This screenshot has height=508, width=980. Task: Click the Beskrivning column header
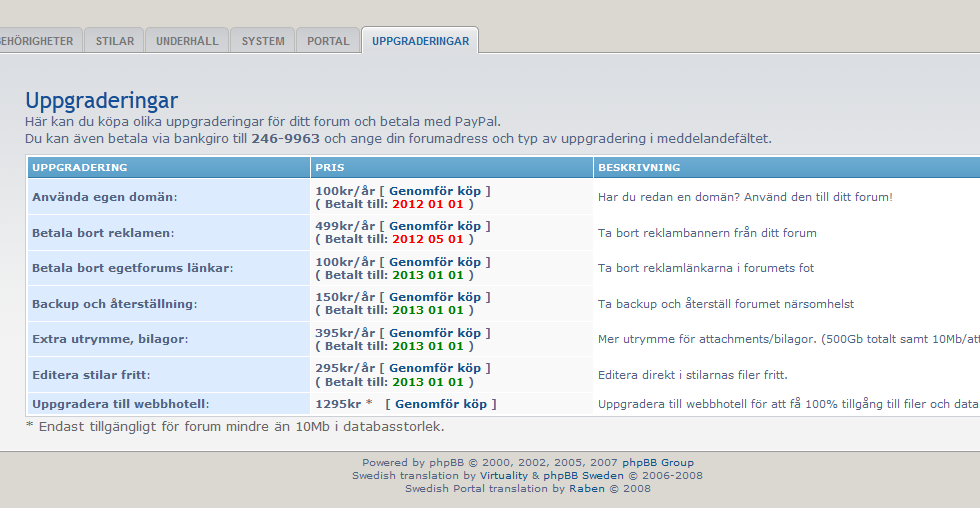639,167
